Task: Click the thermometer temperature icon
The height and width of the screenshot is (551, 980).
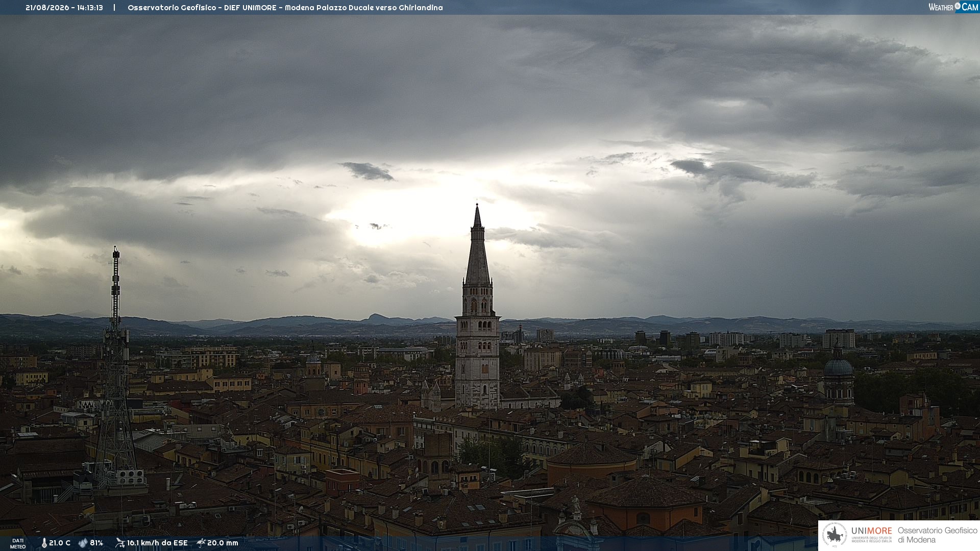Action: [x=44, y=543]
